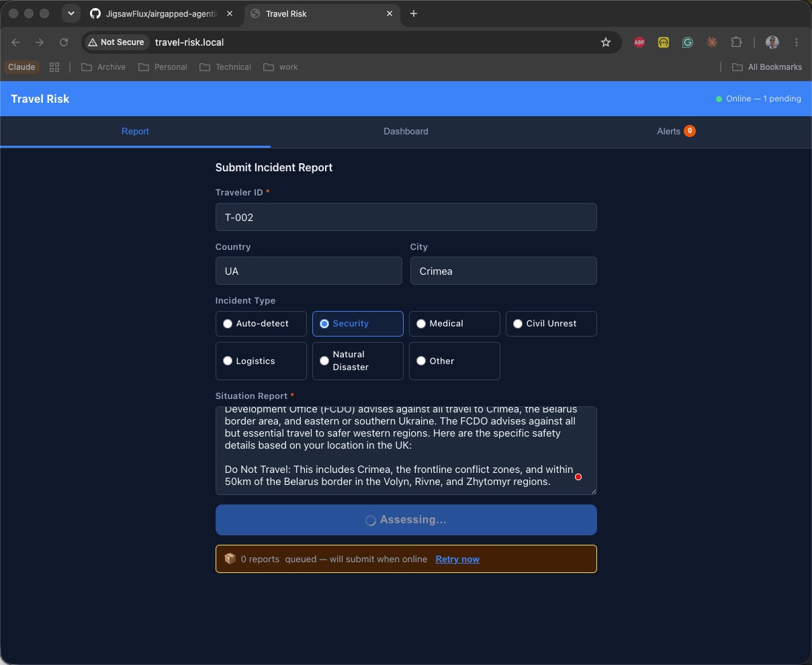Reload the travel-risk.local page
Screen dimensions: 812x665
[64, 42]
